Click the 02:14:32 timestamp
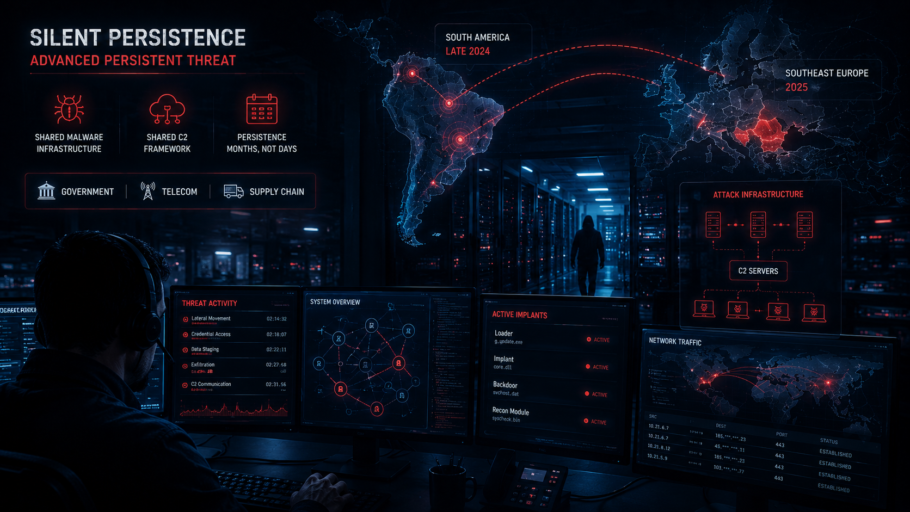This screenshot has height=512, width=910. point(277,319)
